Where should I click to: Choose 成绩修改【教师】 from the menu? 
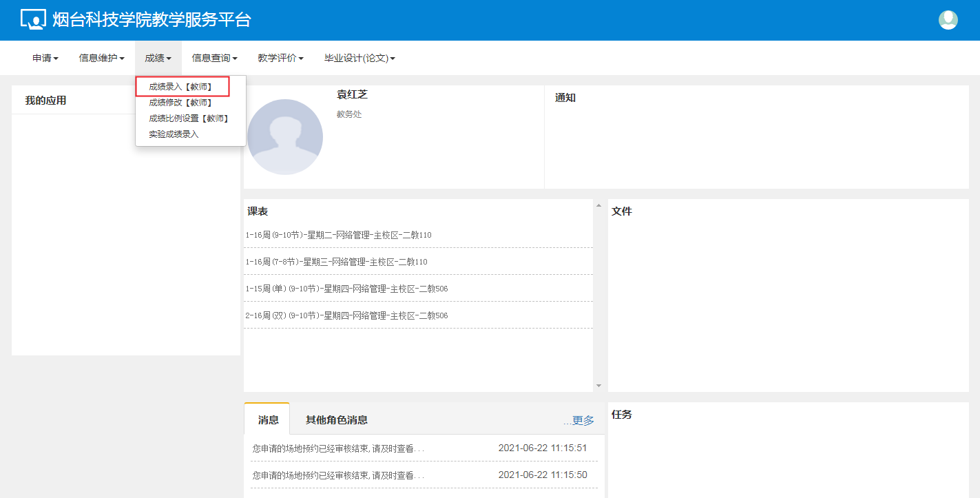point(182,103)
